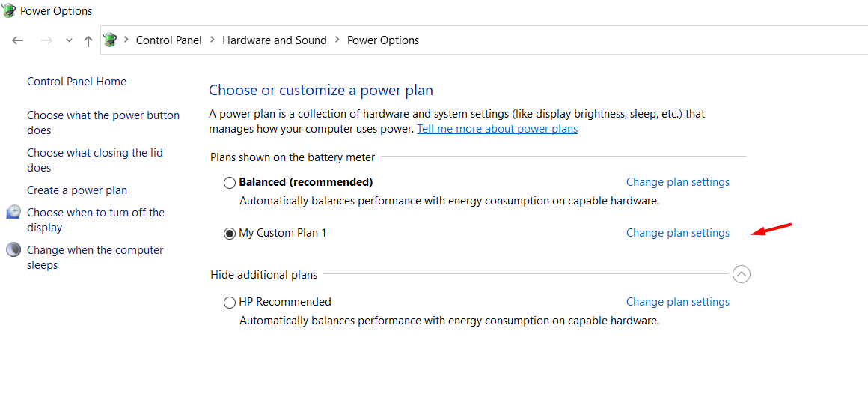Expand the chevron after Hardware and Sound
The width and height of the screenshot is (868, 406).
click(x=337, y=40)
